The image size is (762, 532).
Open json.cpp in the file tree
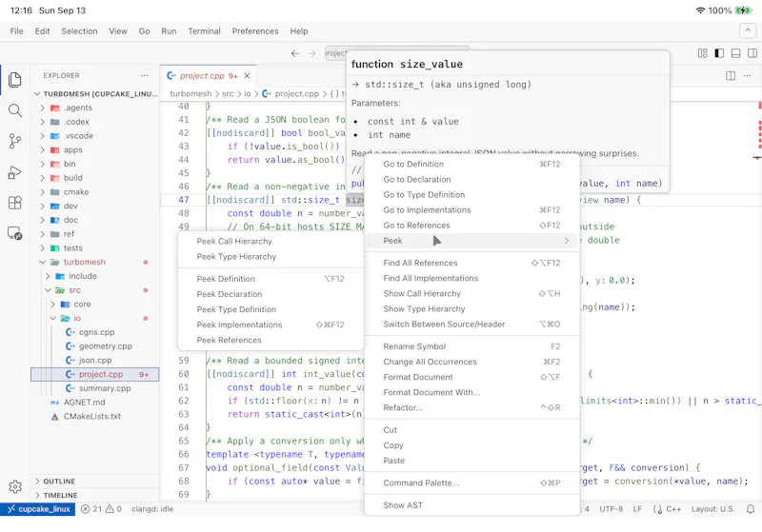(95, 360)
